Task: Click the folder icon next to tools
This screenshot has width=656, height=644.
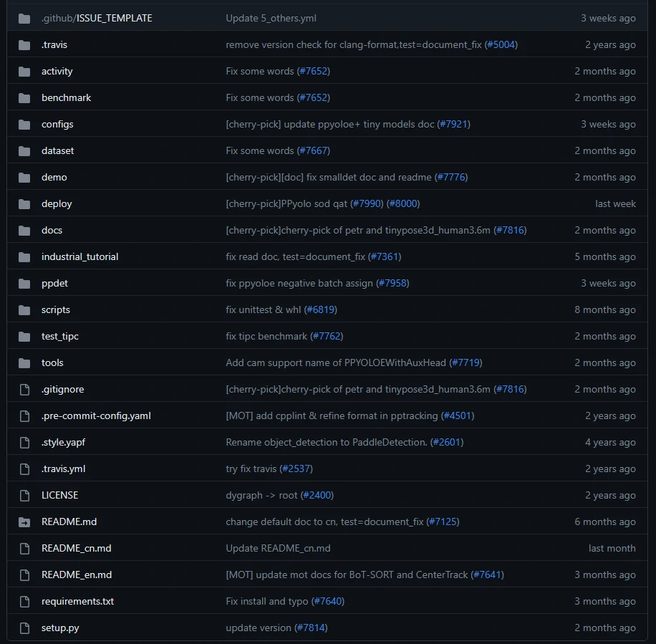Action: [25, 362]
